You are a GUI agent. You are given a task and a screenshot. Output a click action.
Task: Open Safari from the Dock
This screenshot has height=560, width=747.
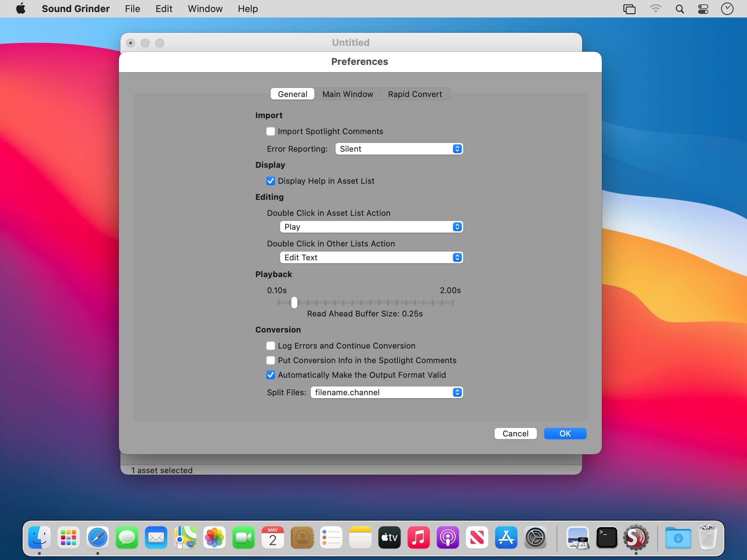point(98,537)
